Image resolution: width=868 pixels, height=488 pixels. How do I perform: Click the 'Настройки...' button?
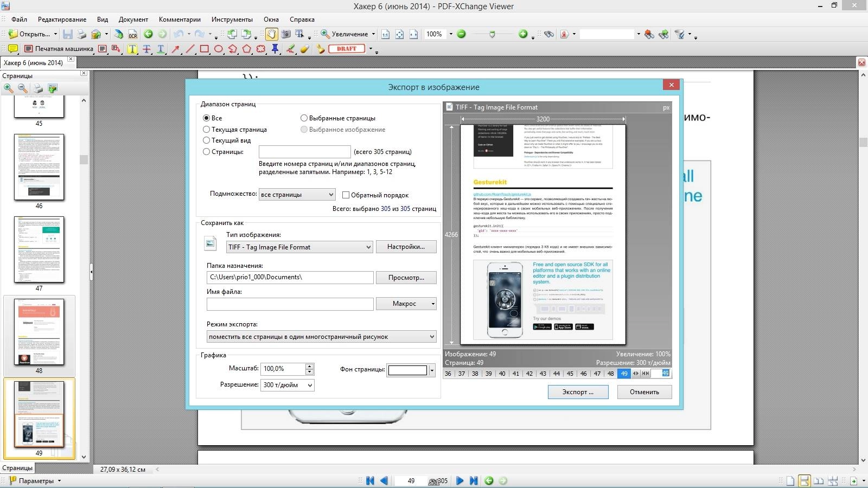click(x=406, y=247)
